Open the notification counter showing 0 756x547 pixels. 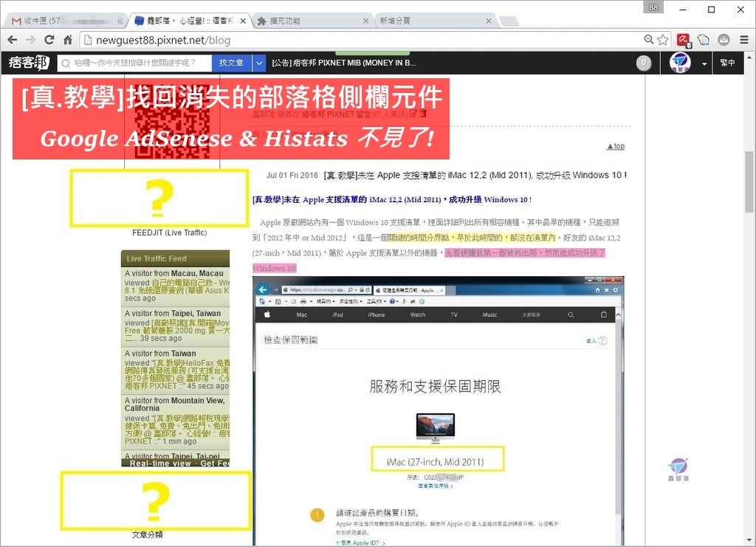pyautogui.click(x=644, y=63)
